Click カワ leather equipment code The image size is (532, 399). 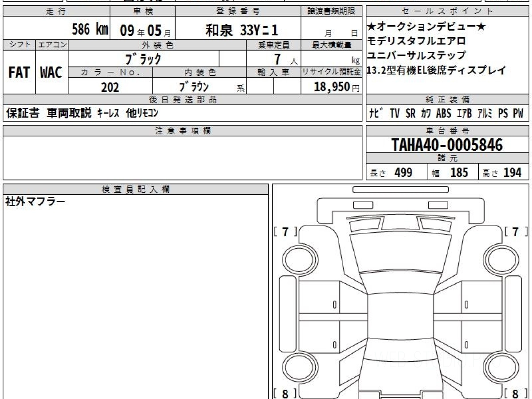pyautogui.click(x=426, y=113)
